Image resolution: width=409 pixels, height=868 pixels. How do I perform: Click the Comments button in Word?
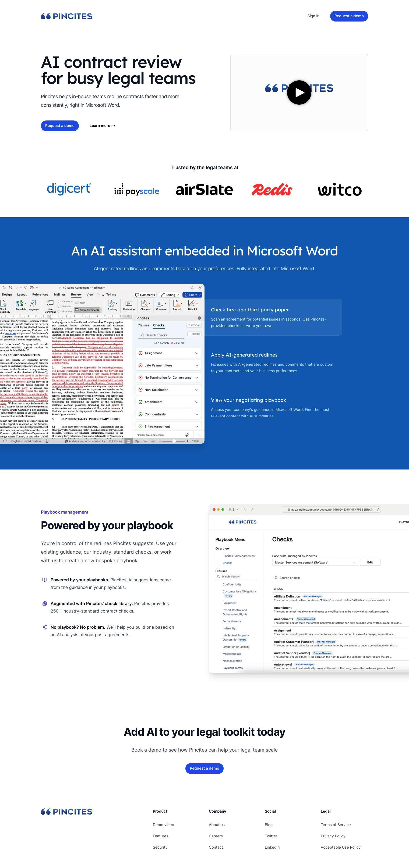[x=145, y=295]
